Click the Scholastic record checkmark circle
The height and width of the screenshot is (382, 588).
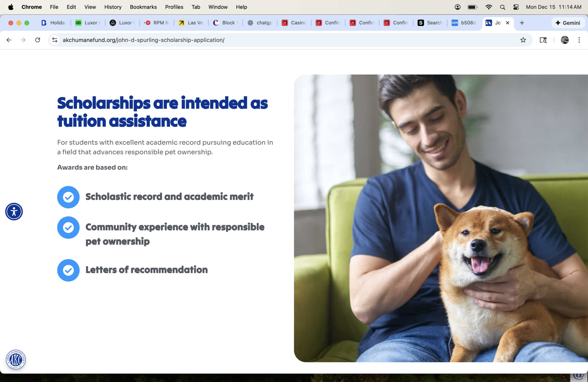tap(68, 197)
